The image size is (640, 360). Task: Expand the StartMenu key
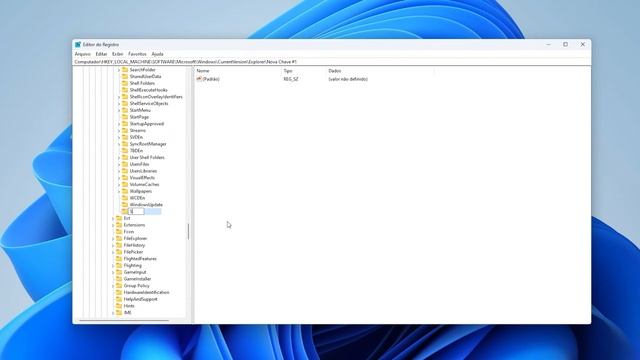pos(119,110)
